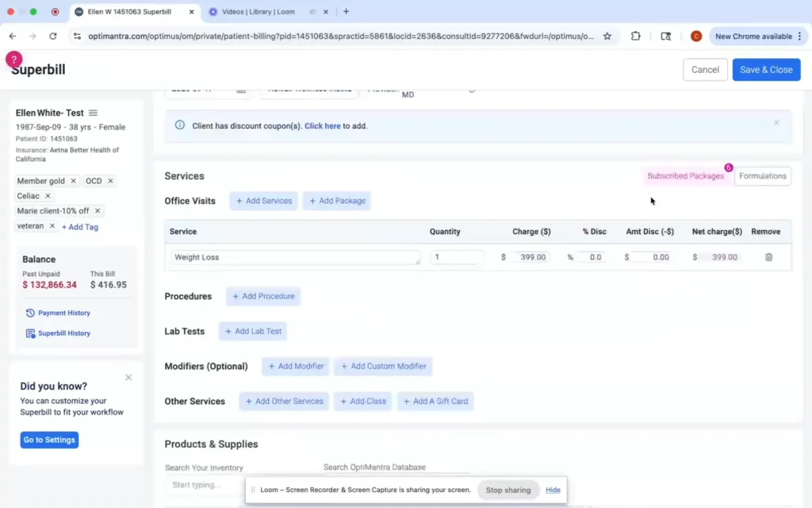812x508 pixels.
Task: Click the media search icon in Chrome toolbar
Action: click(666, 37)
